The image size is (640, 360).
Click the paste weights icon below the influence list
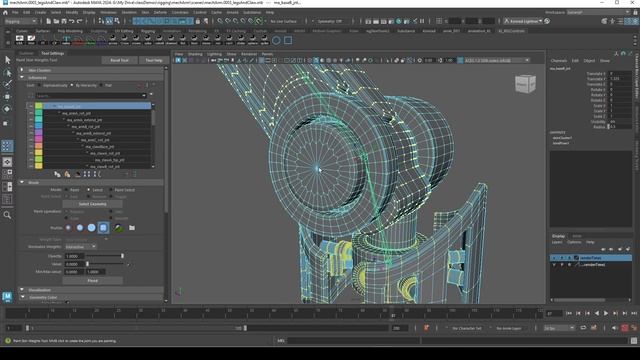point(67,174)
